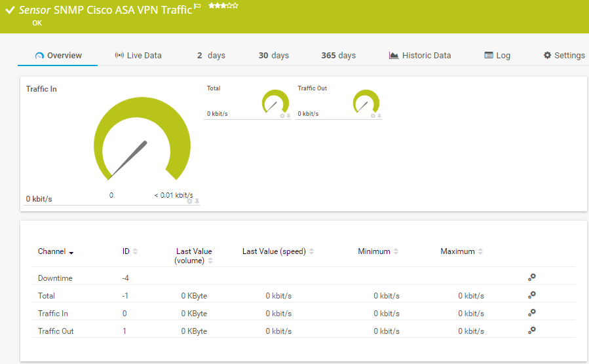The width and height of the screenshot is (589, 364).
Task: Toggle the pin under the Total gauge
Action: (x=288, y=116)
